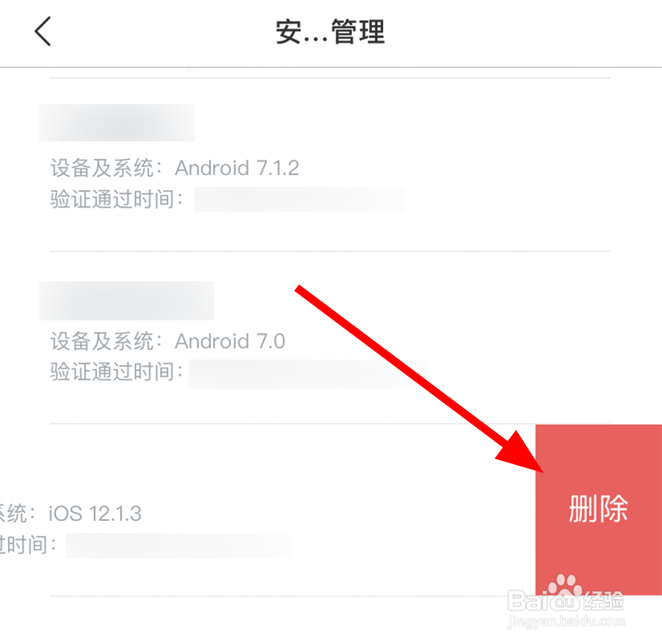662x644 pixels.
Task: Tap blurred verification time of Android 7.1.2 device
Action: 299,200
